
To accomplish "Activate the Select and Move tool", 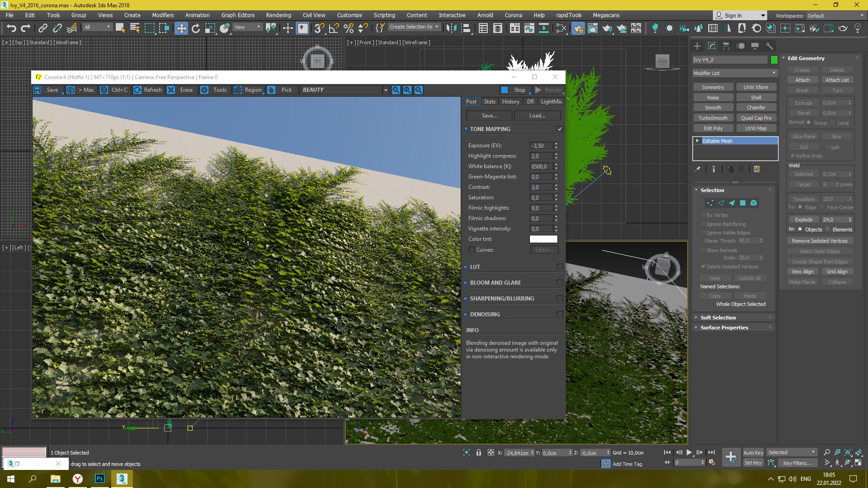I will tap(181, 28).
